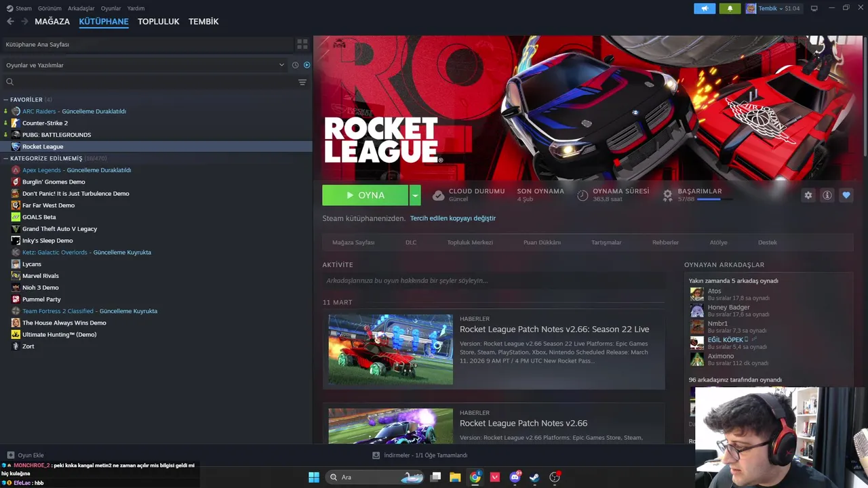Open Rocket League settings gear
Image resolution: width=868 pixels, height=488 pixels.
808,195
